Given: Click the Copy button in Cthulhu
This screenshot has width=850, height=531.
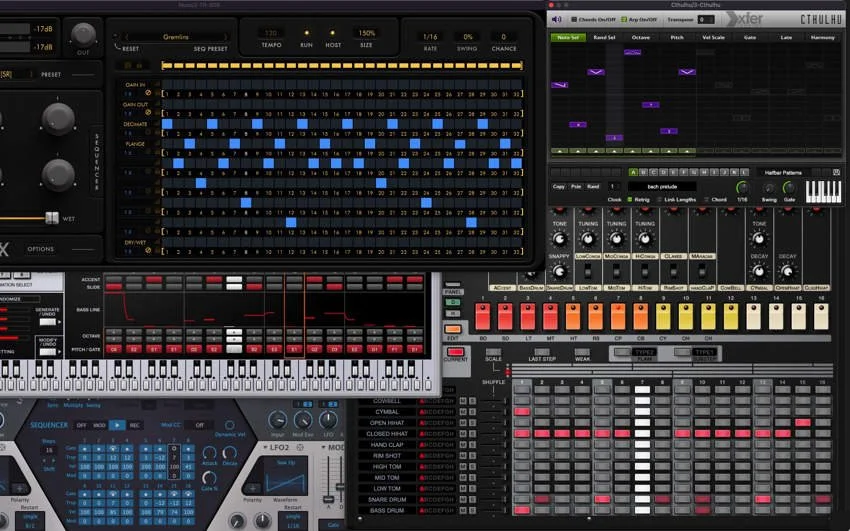Looking at the screenshot, I should tap(558, 186).
